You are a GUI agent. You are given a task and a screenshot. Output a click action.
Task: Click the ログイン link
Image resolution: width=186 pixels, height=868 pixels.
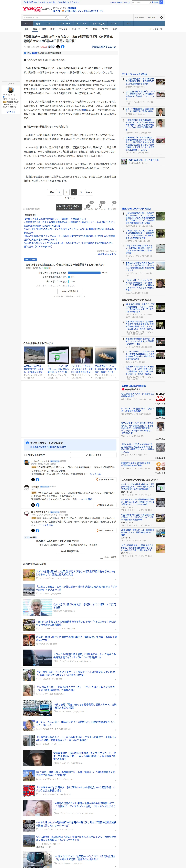click(57, 11)
